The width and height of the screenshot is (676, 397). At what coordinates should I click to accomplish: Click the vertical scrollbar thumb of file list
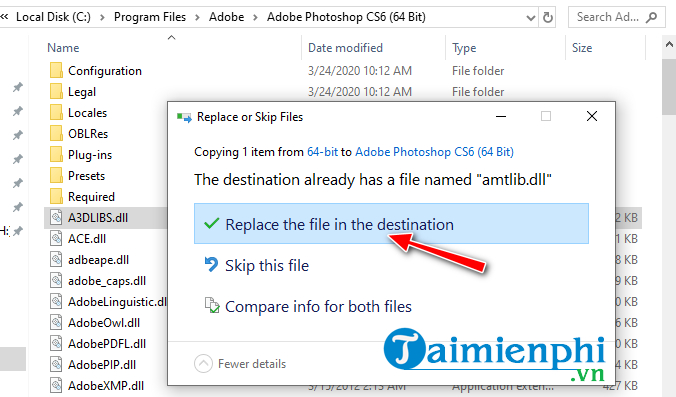pos(669,86)
